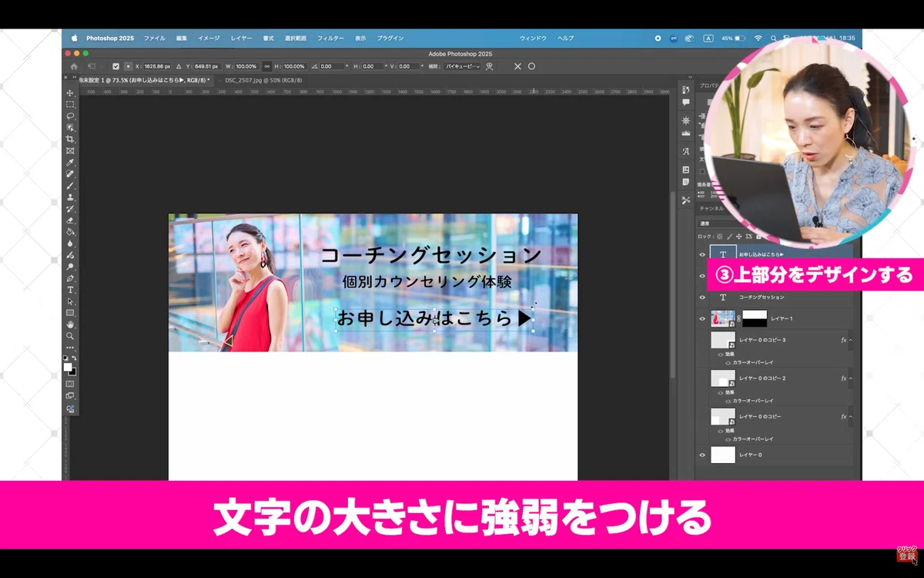This screenshot has width=924, height=578.
Task: Swap foreground and background colors arrow
Action: click(75, 359)
